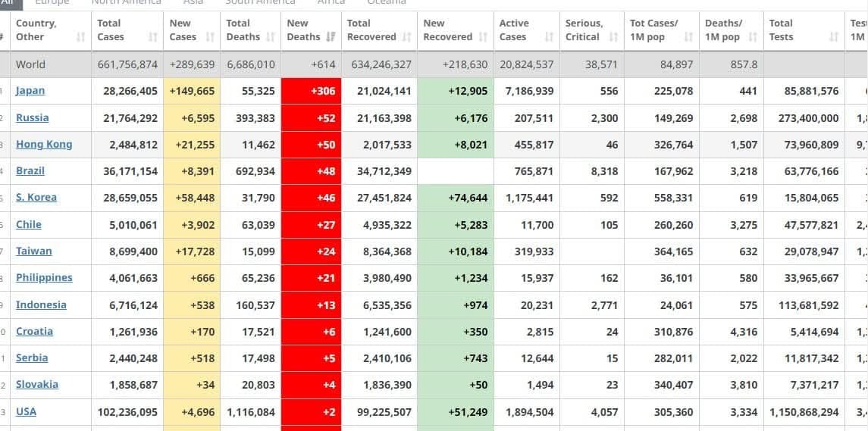Select Serbia new recovered +743
The height and width of the screenshot is (431, 868).
click(x=477, y=358)
